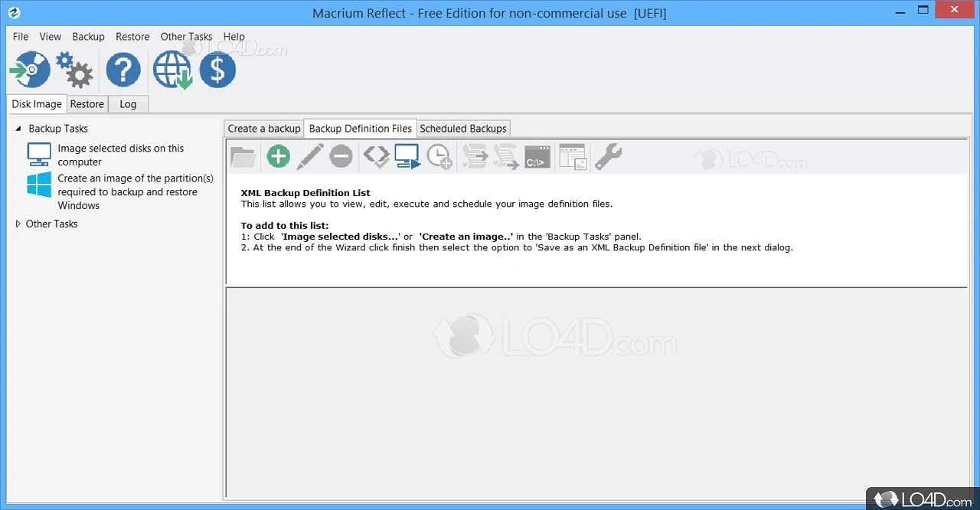
Task: Click the second grayed script arrow icon
Action: coord(506,156)
